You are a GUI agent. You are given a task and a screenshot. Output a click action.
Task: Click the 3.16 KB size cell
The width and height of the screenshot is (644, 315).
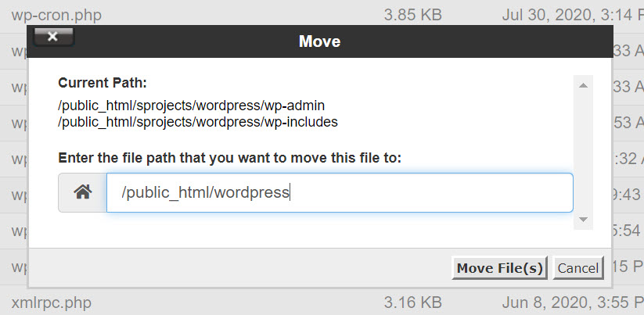412,301
